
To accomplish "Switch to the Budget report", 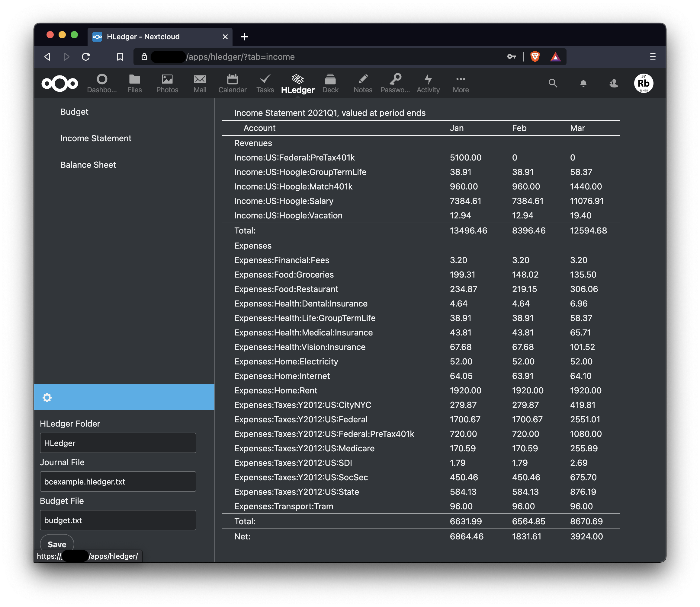I will pos(74,112).
